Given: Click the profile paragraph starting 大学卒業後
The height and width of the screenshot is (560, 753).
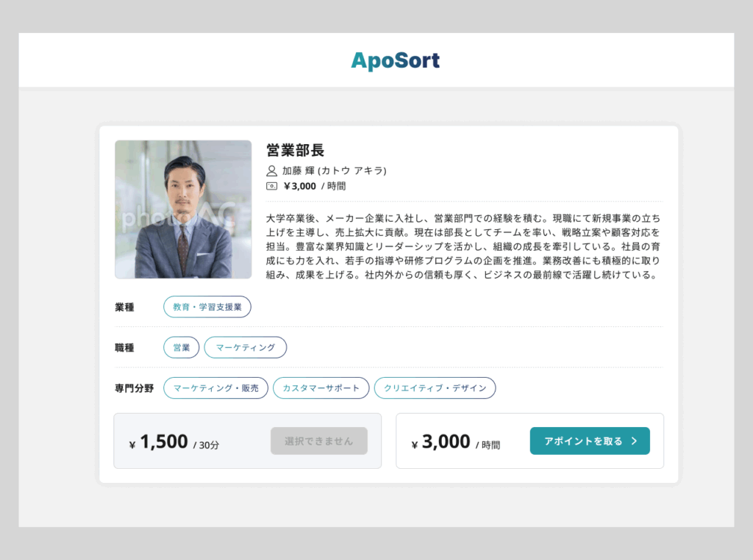Looking at the screenshot, I should point(463,247).
